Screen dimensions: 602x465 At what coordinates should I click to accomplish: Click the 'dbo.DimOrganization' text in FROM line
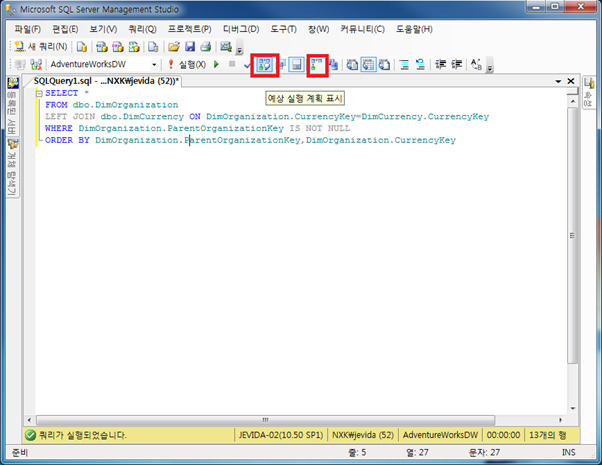[125, 105]
